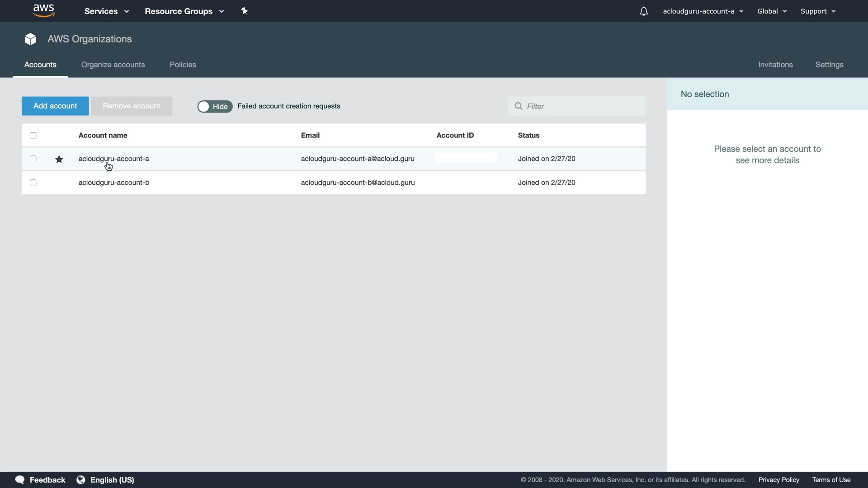Select the acloudguru-account-a row checkbox
Viewport: 868px width, 488px height.
click(x=33, y=159)
